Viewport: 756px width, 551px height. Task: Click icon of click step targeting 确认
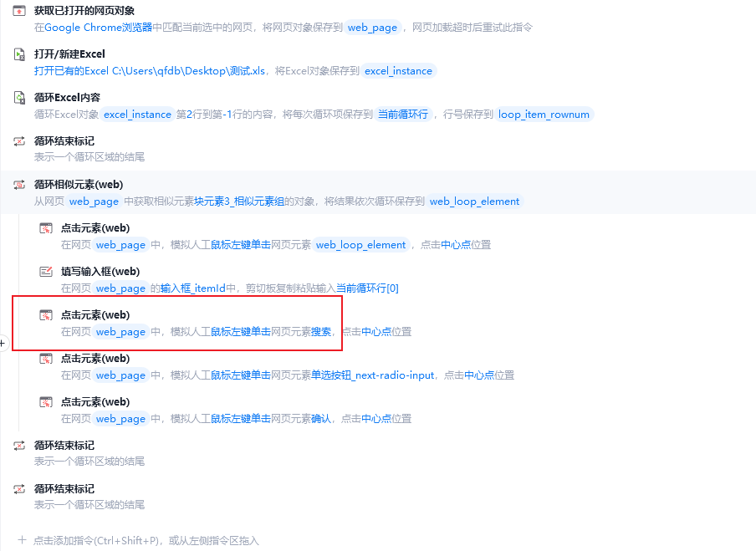point(46,402)
